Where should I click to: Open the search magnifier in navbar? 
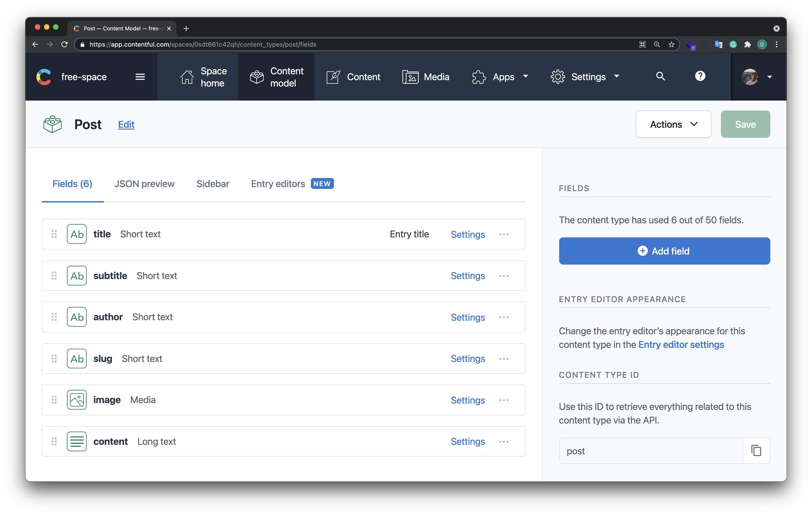[660, 77]
